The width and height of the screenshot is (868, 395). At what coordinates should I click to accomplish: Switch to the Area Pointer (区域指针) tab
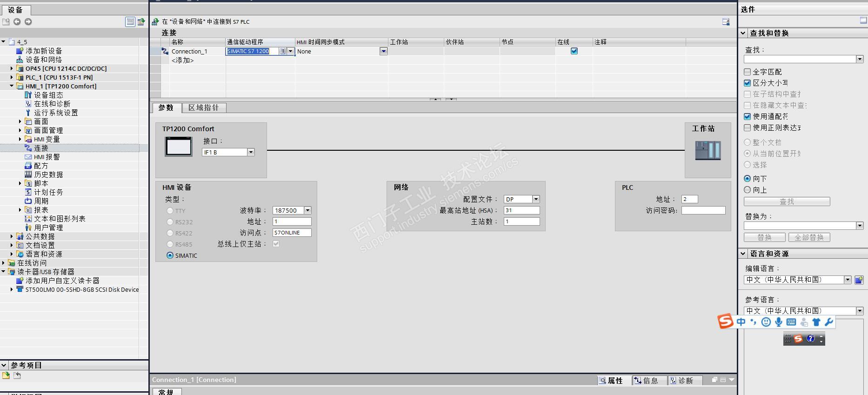coord(204,107)
